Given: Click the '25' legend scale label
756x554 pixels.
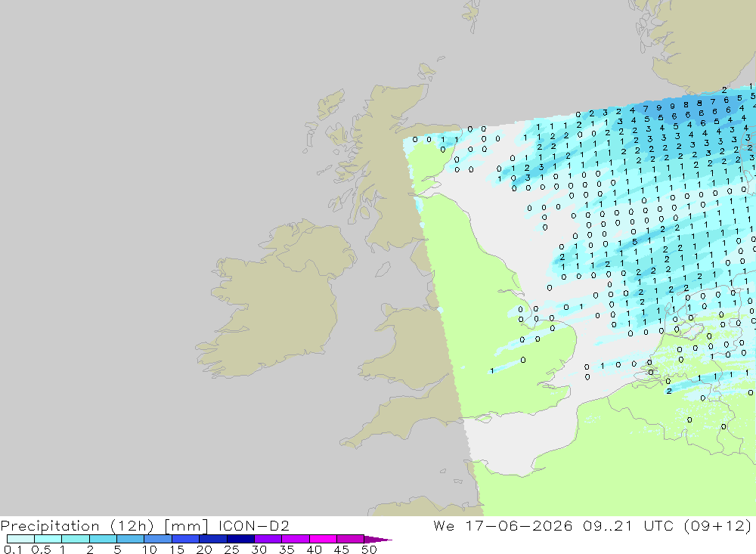Looking at the screenshot, I should pyautogui.click(x=231, y=549).
